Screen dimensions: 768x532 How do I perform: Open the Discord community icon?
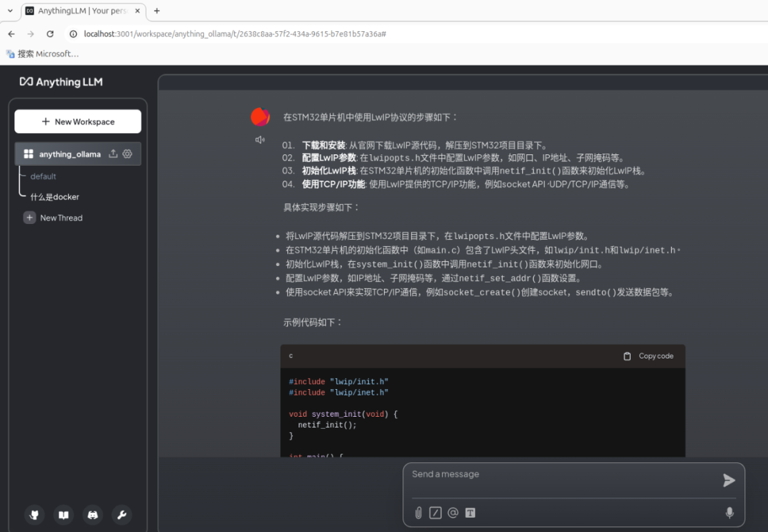(92, 515)
